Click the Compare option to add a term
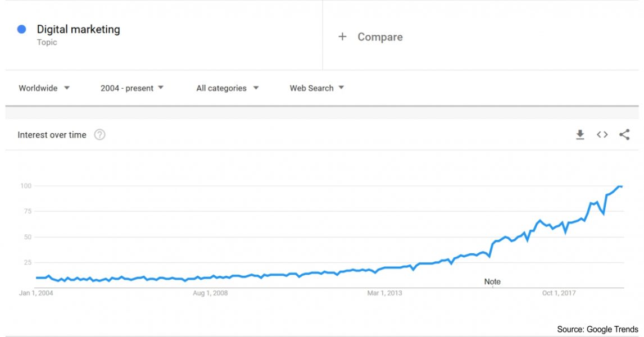The height and width of the screenshot is (337, 644). 380,37
